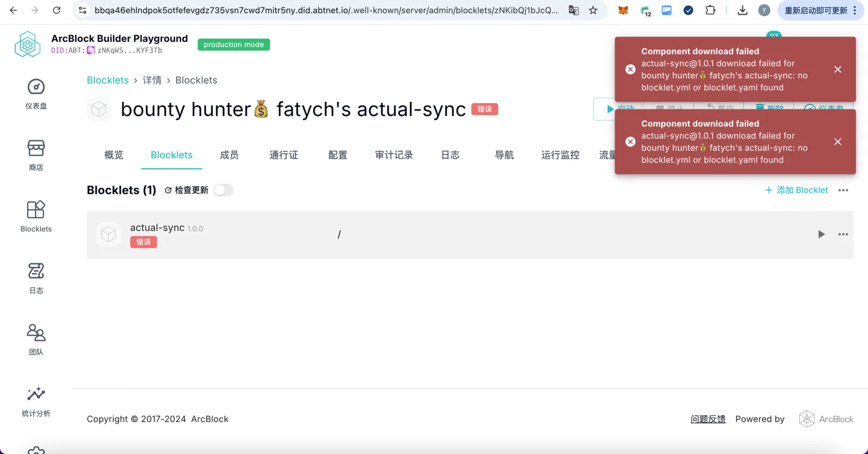Open the actual-sync row more options menu

pyautogui.click(x=843, y=234)
